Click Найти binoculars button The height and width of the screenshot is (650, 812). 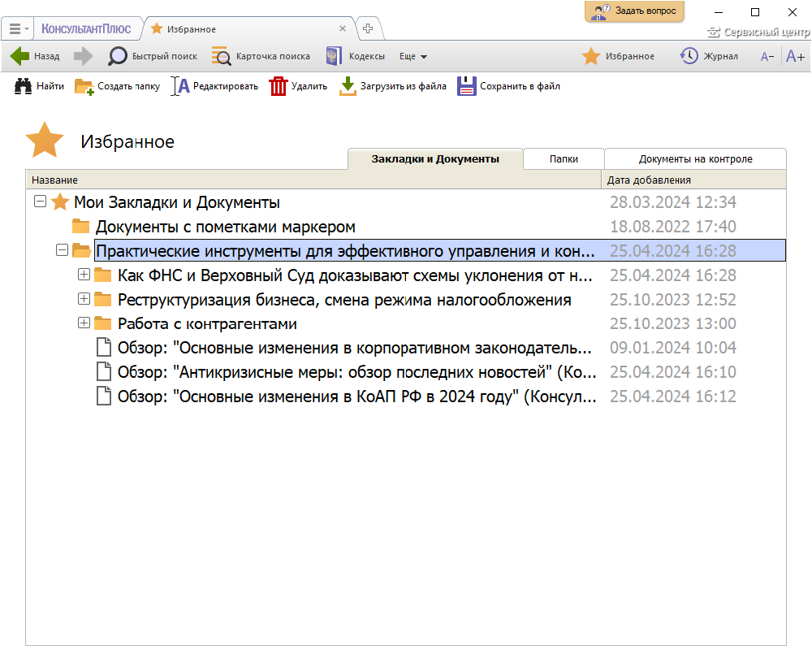click(x=39, y=86)
